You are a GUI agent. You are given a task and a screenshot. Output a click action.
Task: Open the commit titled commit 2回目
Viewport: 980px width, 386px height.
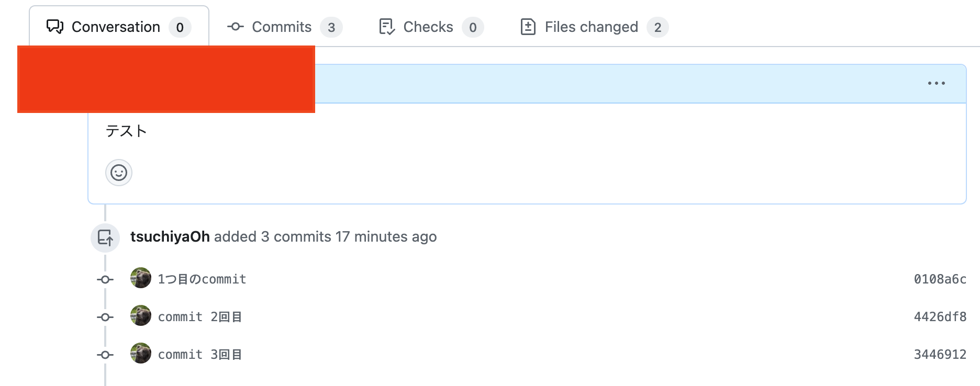click(199, 317)
